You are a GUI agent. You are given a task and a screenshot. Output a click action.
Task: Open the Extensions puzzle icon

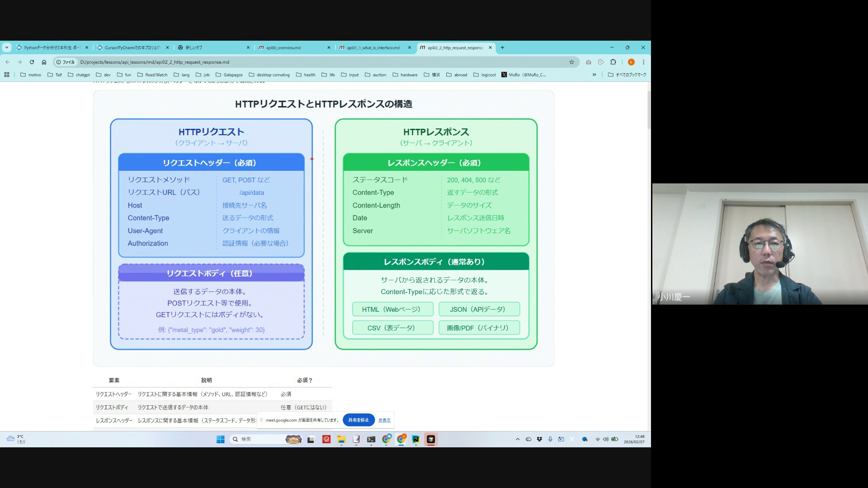point(613,62)
